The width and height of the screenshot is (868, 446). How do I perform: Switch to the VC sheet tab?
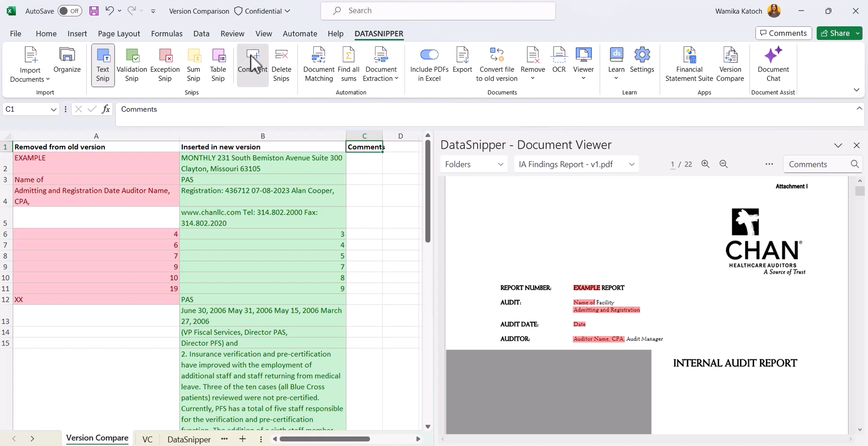[147, 438]
